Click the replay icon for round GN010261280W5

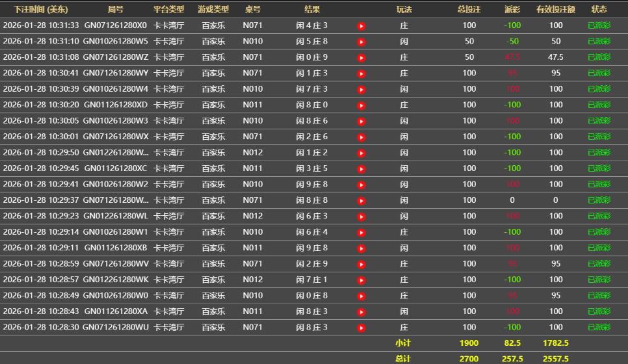(361, 42)
